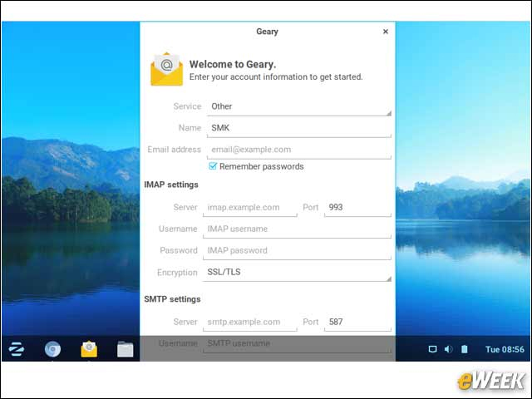532x399 pixels.
Task: Open the Zorin start menu icon
Action: click(17, 349)
